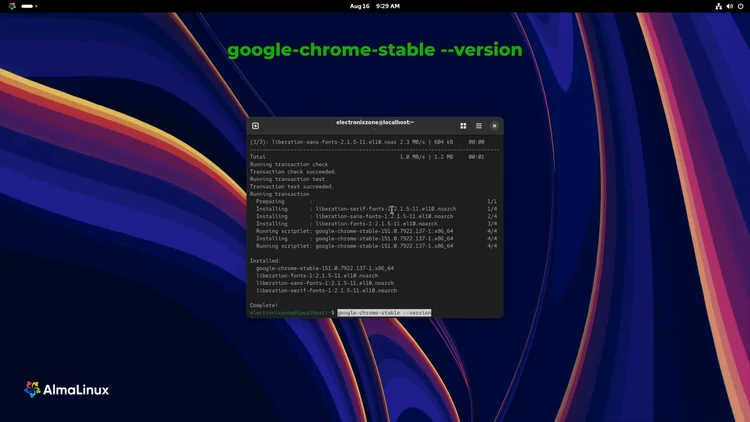The width and height of the screenshot is (750, 422).
Task: Click the Installing liberation-serif-fonts 1/4 line
Action: tap(376, 209)
